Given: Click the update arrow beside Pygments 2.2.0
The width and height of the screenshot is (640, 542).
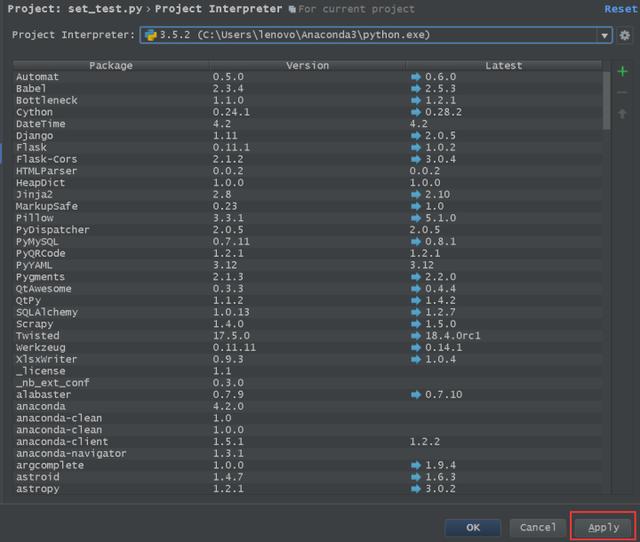Looking at the screenshot, I should (416, 277).
